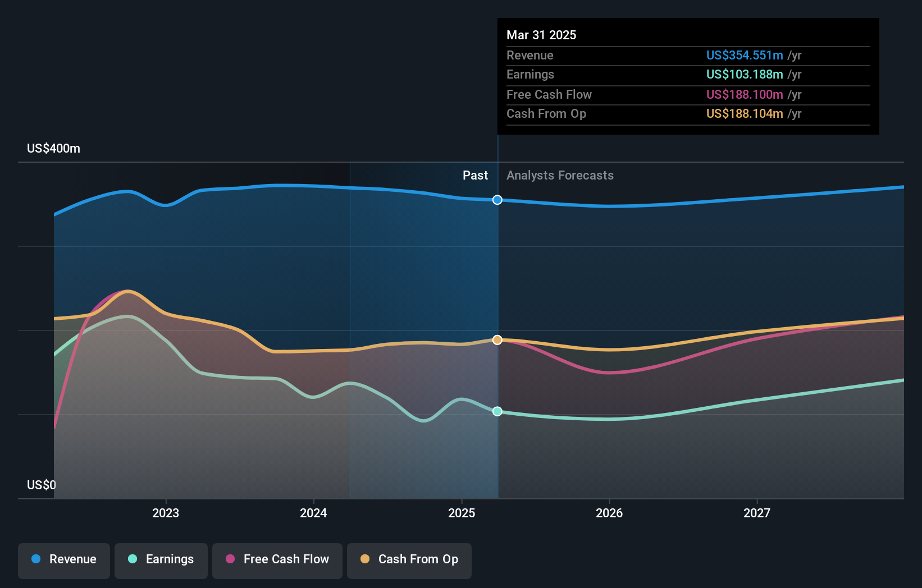Click the Mar 31 2025 tooltip header
The height and width of the screenshot is (588, 922).
(x=541, y=35)
